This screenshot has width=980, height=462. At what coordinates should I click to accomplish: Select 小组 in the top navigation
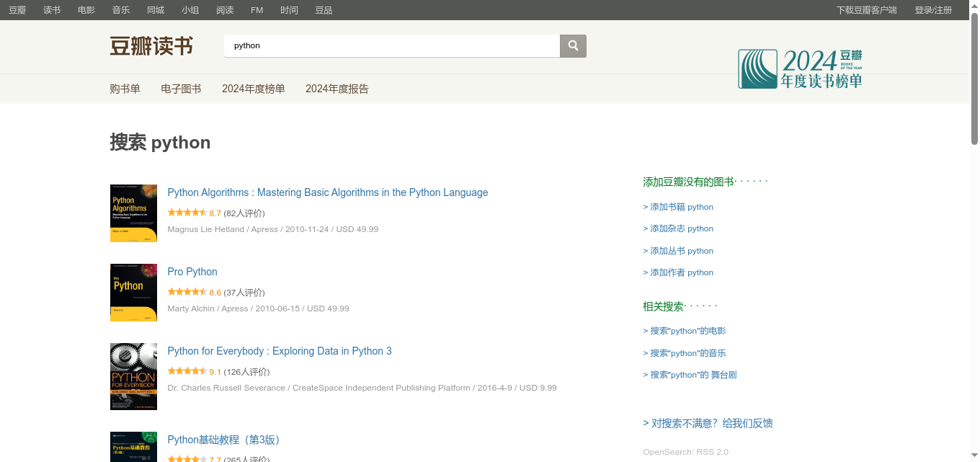[190, 10]
